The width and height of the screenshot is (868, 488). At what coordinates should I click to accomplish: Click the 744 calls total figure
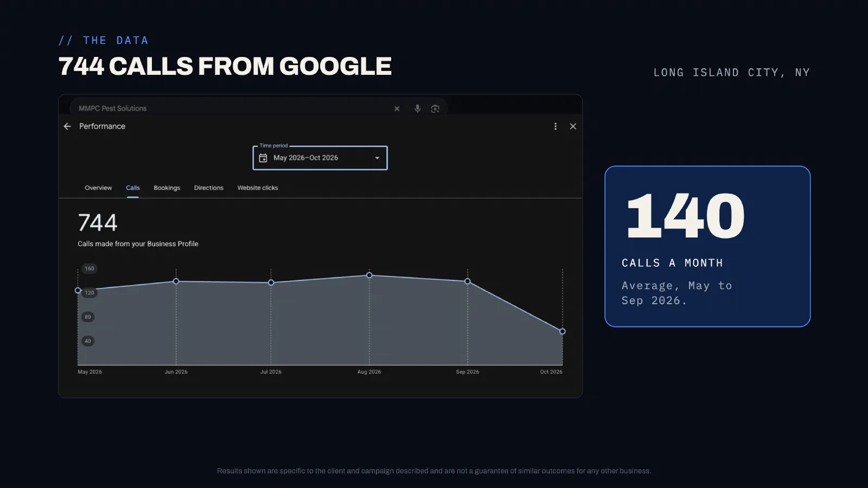[98, 222]
